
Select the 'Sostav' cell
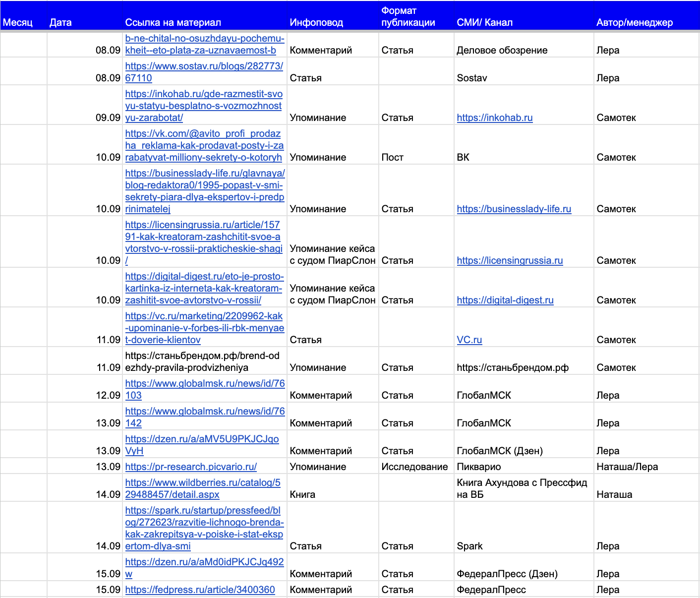click(x=524, y=71)
